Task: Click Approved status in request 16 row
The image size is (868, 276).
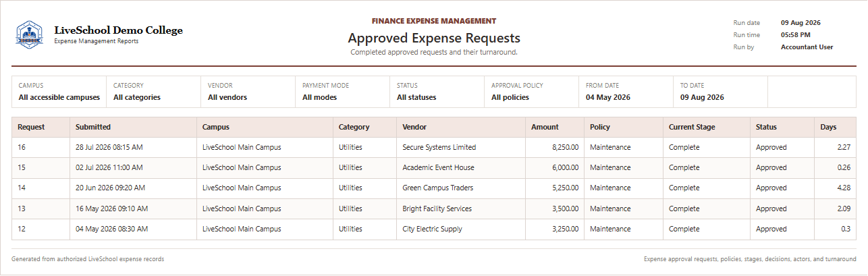Action: 771,147
